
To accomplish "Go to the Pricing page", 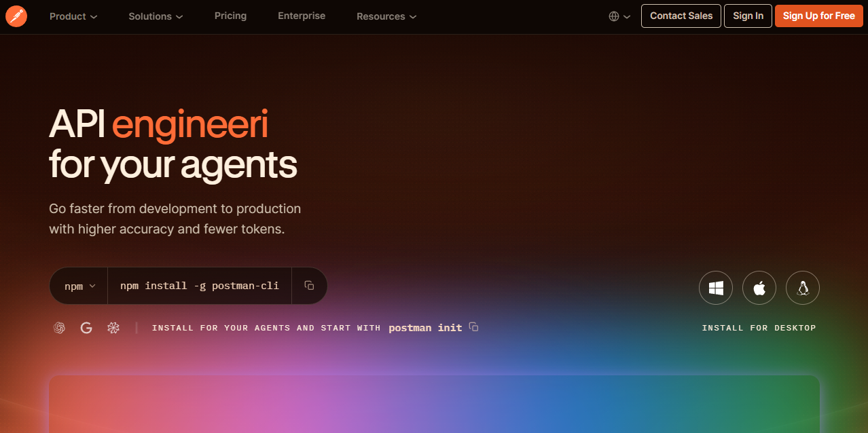I will click(231, 16).
